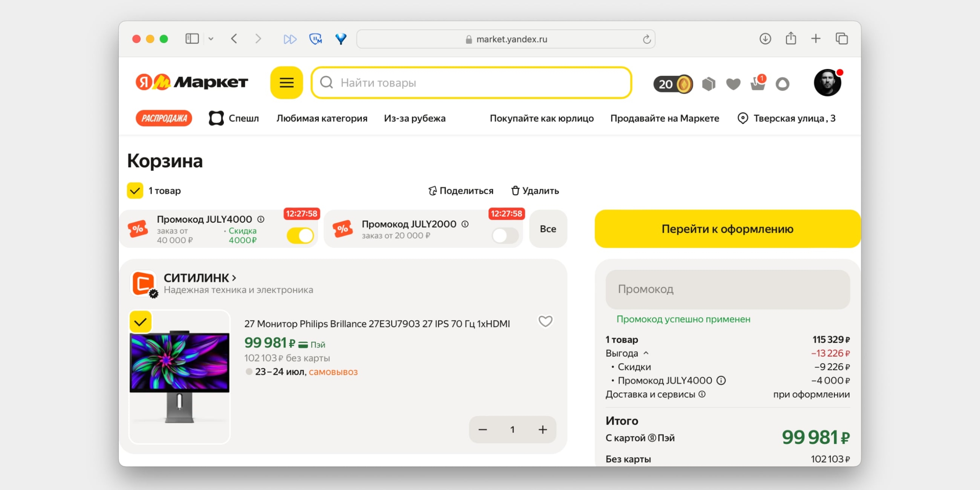Reload the page with refresh icon
Viewport: 980px width, 490px height.
[x=647, y=39]
